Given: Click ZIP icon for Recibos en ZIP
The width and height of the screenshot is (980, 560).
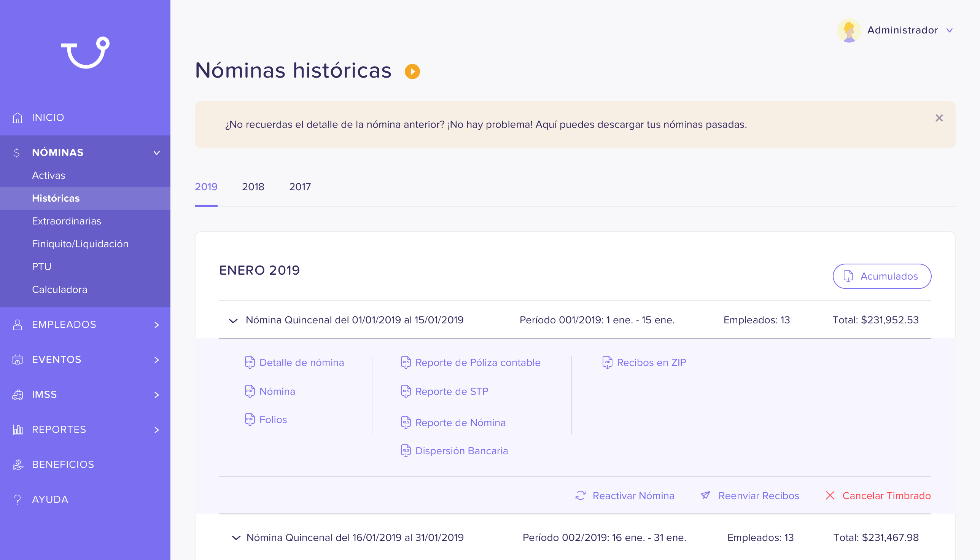Looking at the screenshot, I should 607,363.
